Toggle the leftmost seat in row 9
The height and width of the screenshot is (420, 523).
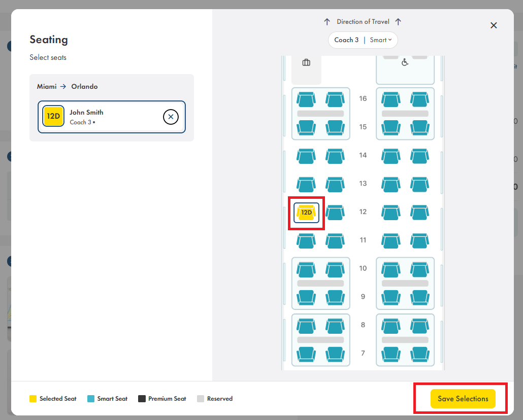pos(306,297)
